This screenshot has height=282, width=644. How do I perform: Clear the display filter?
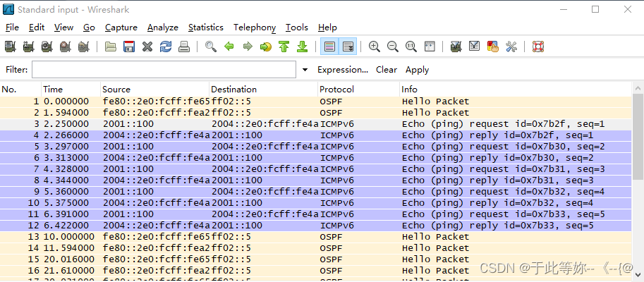(x=387, y=70)
